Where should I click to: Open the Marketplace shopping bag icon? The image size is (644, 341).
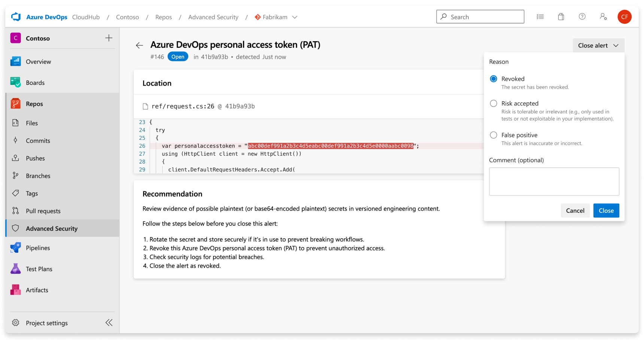[x=561, y=17]
